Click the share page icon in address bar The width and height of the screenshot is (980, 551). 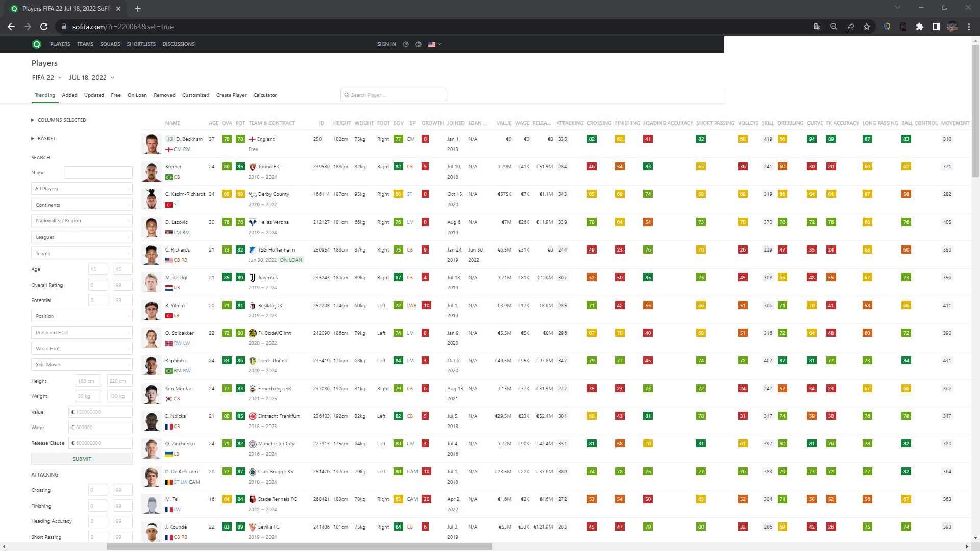coord(850,27)
